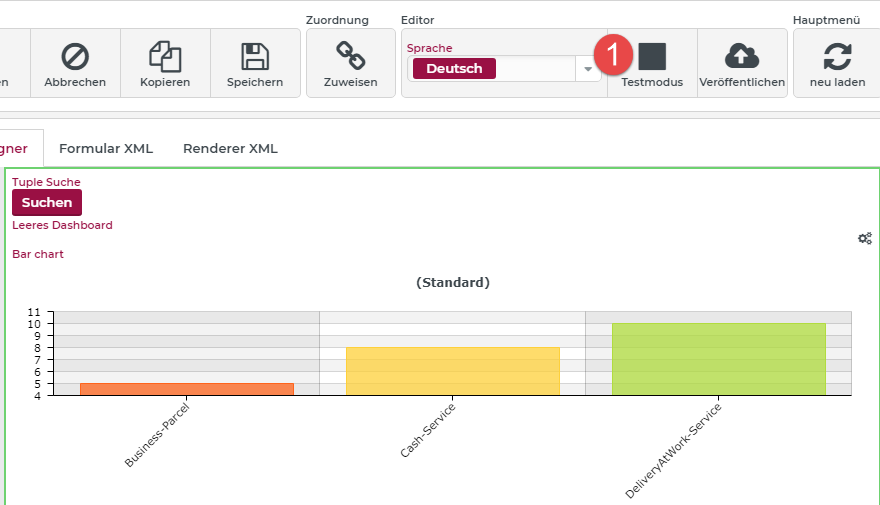This screenshot has height=505, width=880.
Task: Click the (Standard) chart title
Action: click(x=452, y=283)
